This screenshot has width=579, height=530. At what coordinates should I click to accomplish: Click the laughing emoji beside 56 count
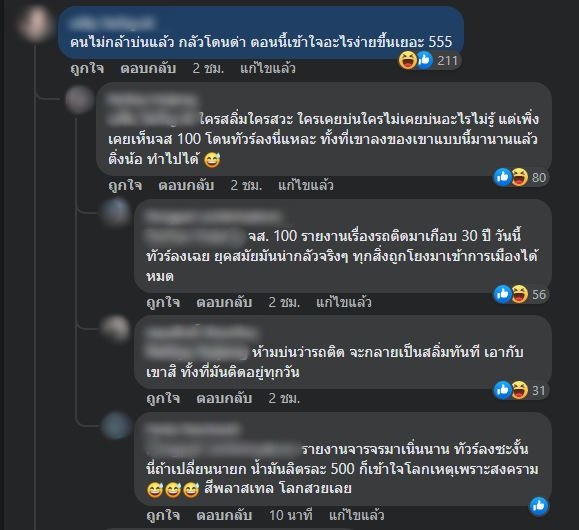[x=520, y=294]
